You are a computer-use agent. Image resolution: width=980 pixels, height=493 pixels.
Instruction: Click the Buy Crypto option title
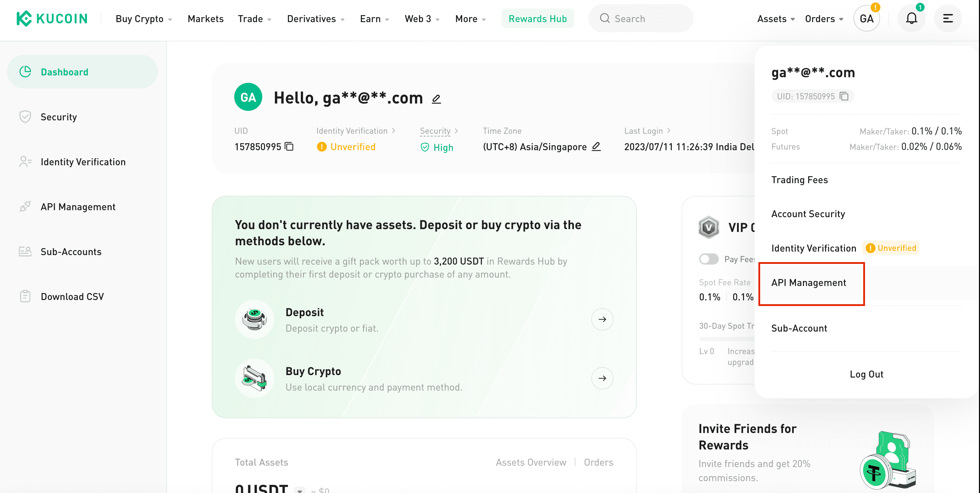point(313,371)
